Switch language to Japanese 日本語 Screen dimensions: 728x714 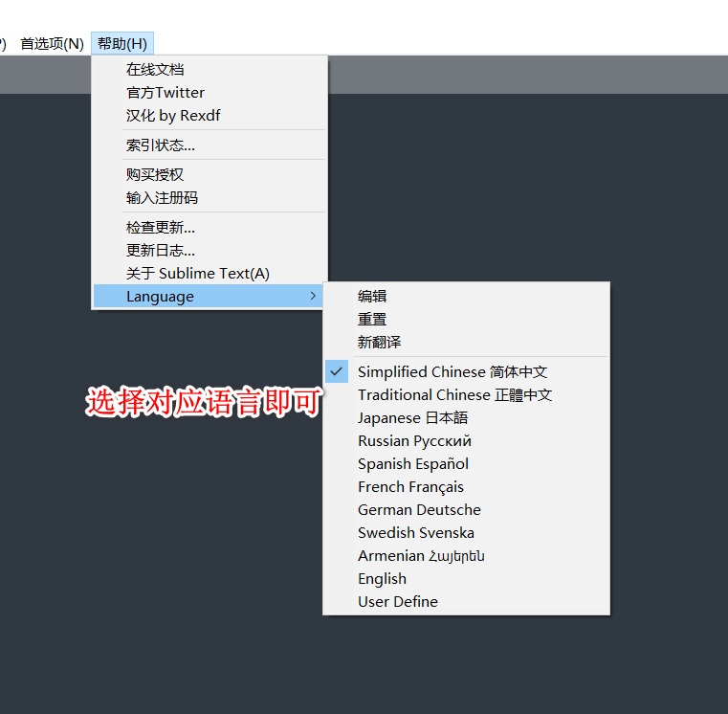pos(466,417)
